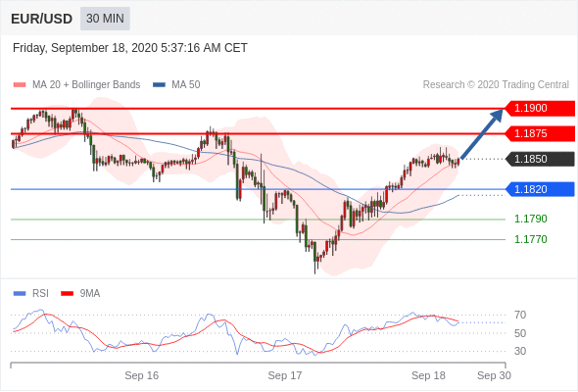Click the 9MA red legend swatch
This screenshot has height=392, width=578.
[67, 294]
